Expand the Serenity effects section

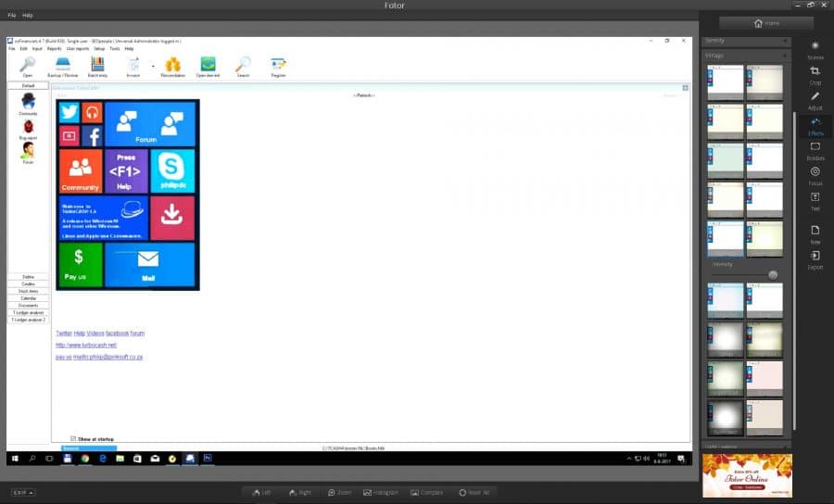pyautogui.click(x=746, y=41)
